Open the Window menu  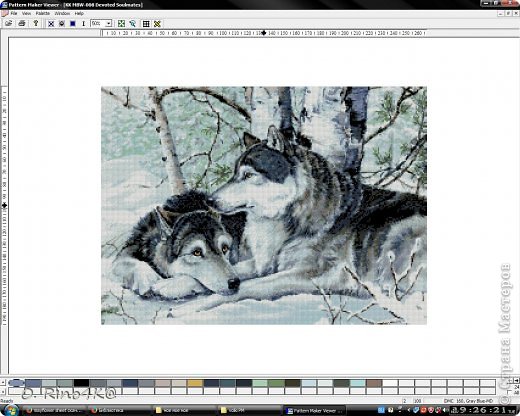point(62,13)
